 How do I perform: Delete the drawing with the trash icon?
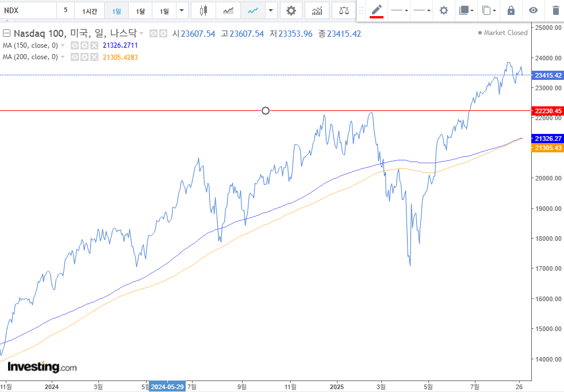point(555,10)
